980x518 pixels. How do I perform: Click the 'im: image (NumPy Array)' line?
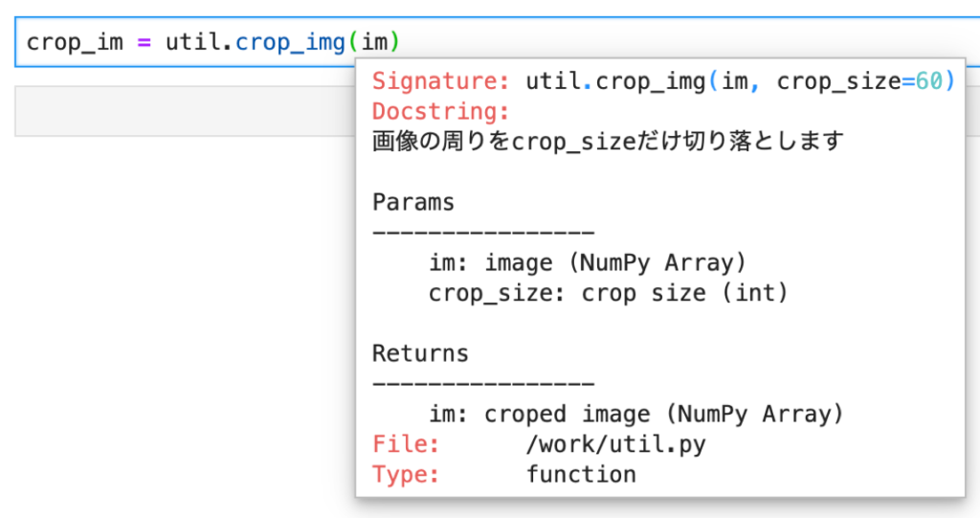[x=587, y=262]
